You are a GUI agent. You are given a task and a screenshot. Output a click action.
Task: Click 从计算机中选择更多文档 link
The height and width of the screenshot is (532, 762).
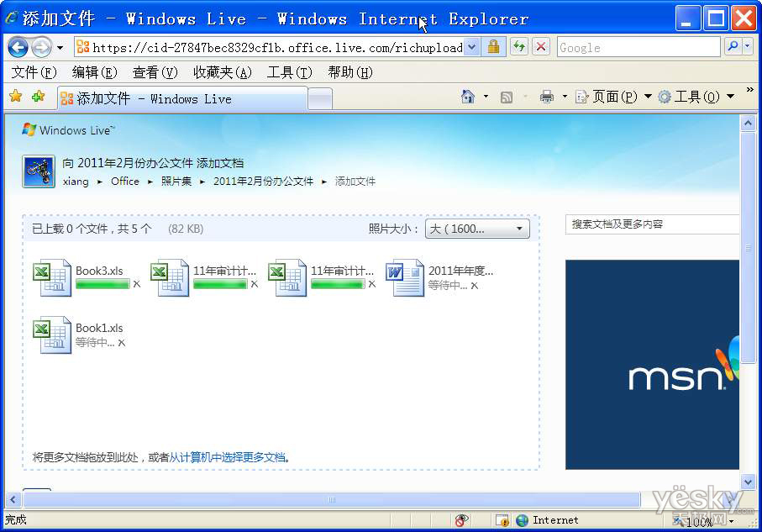coord(228,457)
